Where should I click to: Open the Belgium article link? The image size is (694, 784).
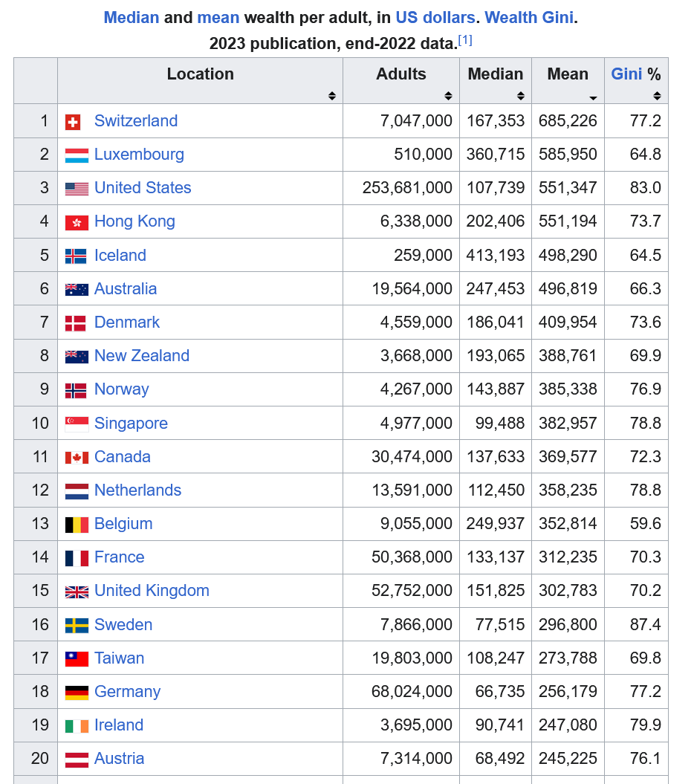(123, 523)
